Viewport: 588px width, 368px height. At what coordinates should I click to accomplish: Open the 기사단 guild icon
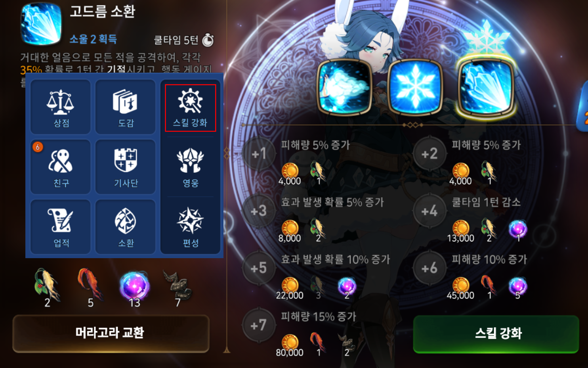tap(126, 167)
